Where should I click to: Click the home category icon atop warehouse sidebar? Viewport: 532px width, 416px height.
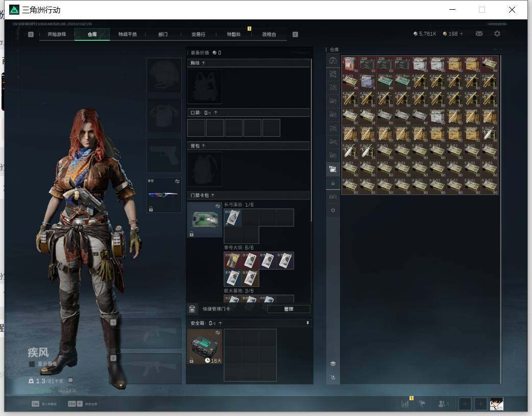point(333,60)
